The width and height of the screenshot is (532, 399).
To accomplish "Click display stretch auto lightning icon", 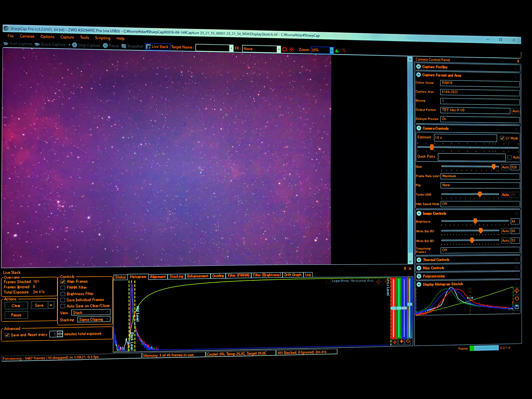I will pyautogui.click(x=517, y=291).
